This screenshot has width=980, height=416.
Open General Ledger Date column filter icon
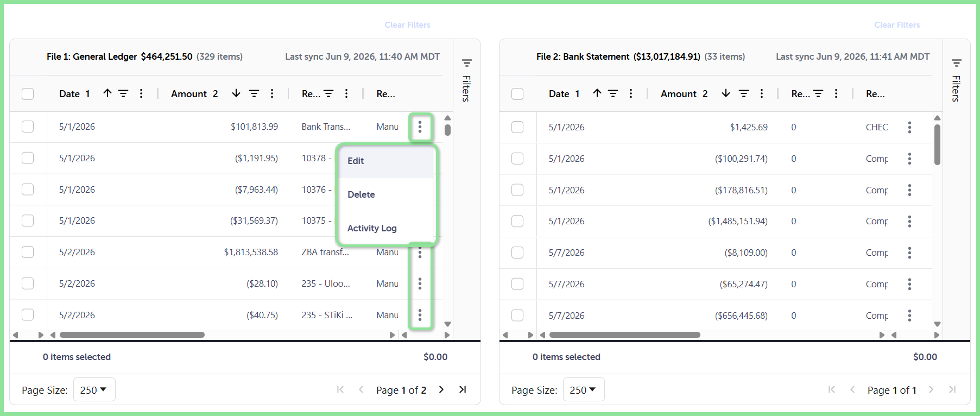(x=123, y=93)
